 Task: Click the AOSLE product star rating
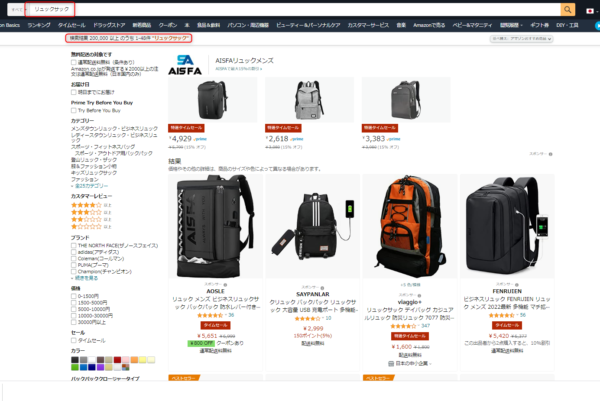click(210, 315)
